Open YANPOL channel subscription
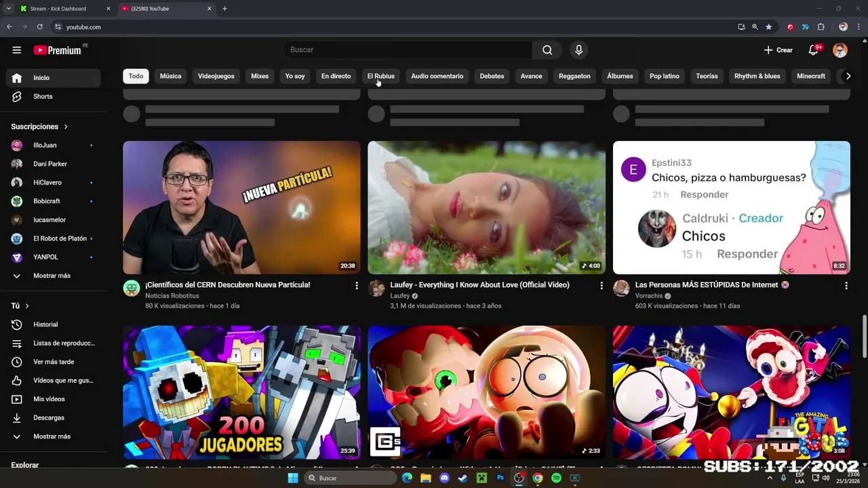 coord(54,257)
